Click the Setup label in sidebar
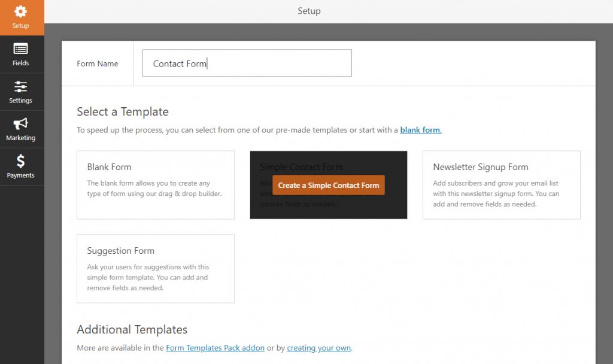Screen dimensions: 613x364 (x=20, y=26)
